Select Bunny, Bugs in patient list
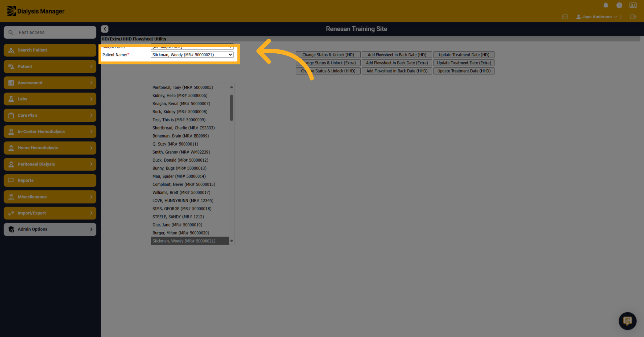Viewport: 644px width, 337px height. point(190,168)
